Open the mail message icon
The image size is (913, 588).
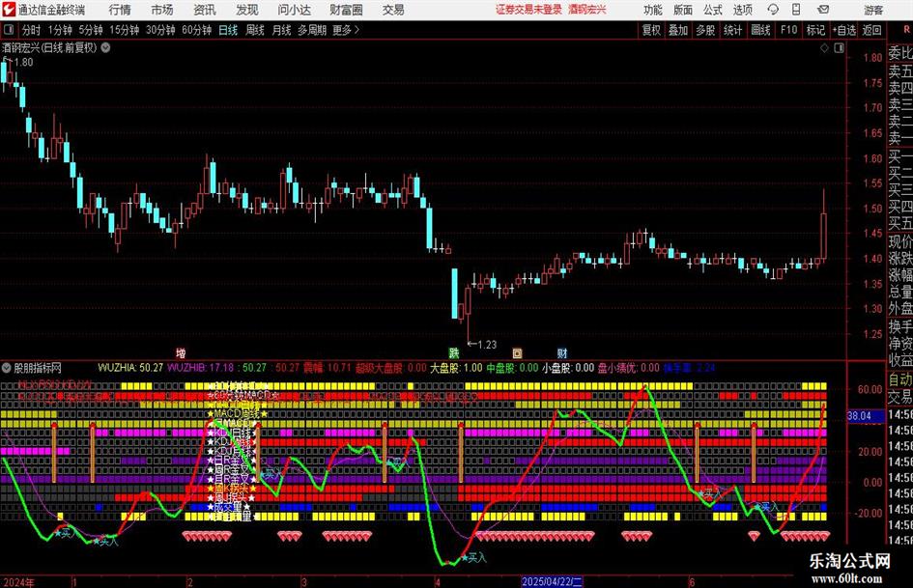pyautogui.click(x=823, y=10)
